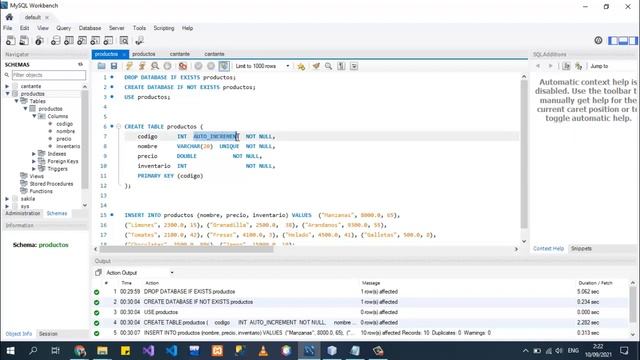Save the script with floppy disk icon

coord(114,66)
